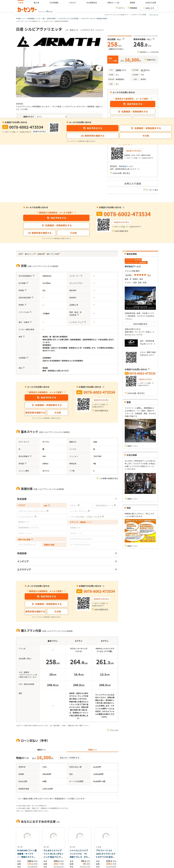Click 詳細ページへ under the 保証 sidebar section
Image resolution: width=174 pixels, height=868 pixels.
[131, 546]
